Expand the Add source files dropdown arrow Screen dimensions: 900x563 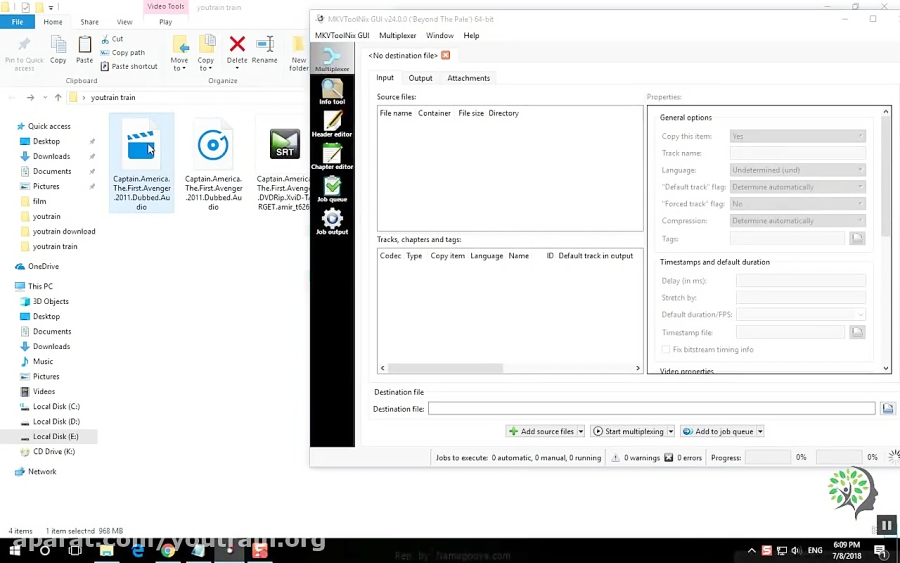[x=581, y=432]
